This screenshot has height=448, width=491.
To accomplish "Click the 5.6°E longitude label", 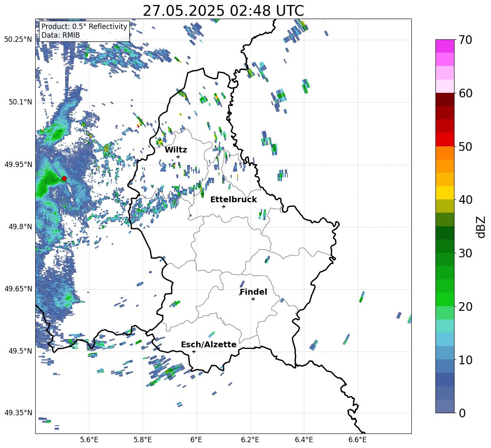I will pyautogui.click(x=89, y=440).
